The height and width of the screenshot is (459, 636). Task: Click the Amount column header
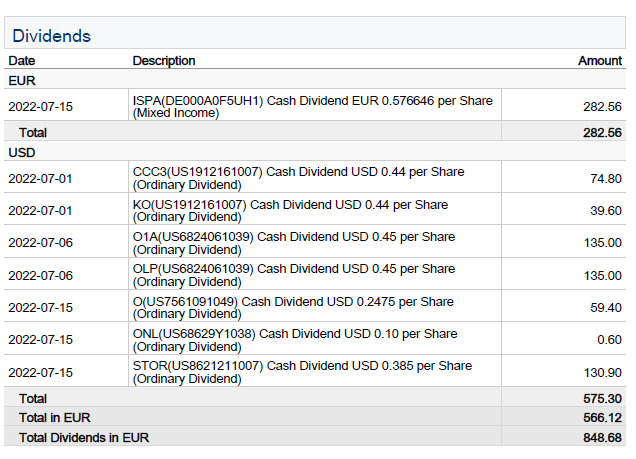coord(599,61)
